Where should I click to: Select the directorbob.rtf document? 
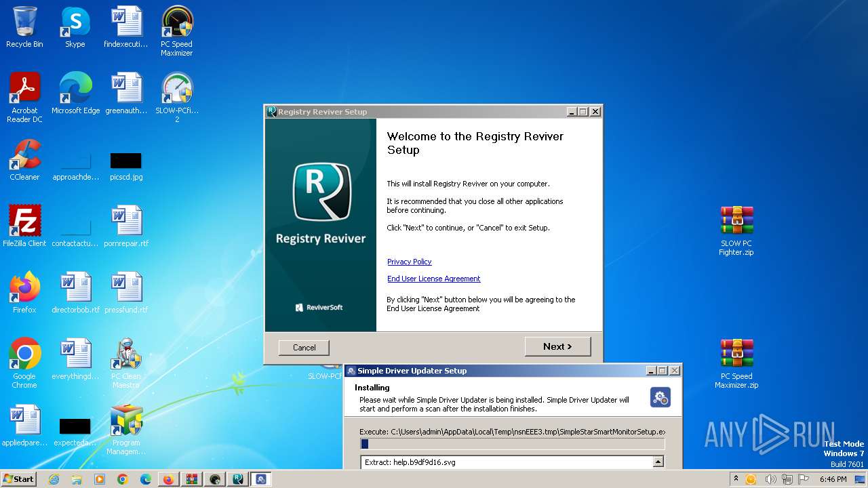75,293
